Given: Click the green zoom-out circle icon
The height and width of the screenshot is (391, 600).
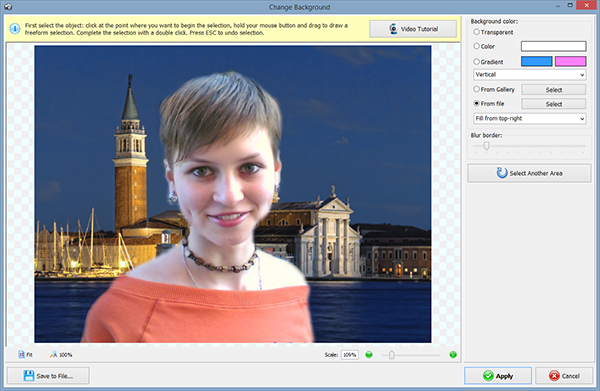Looking at the screenshot, I should click(x=369, y=355).
